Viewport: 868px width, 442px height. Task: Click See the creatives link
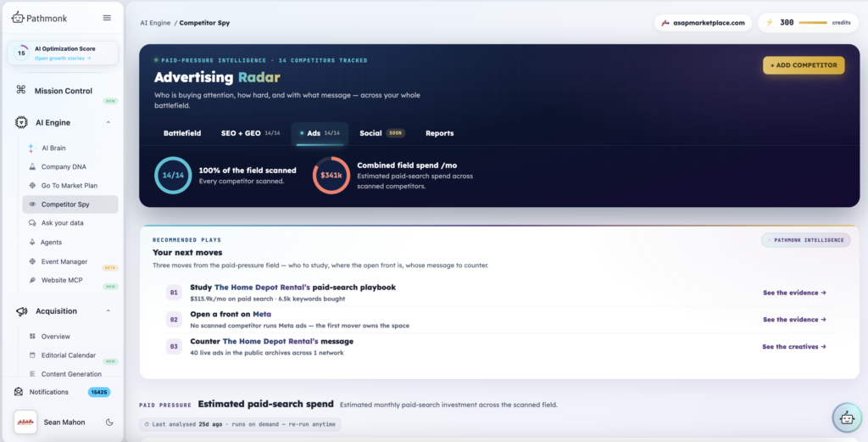click(794, 347)
